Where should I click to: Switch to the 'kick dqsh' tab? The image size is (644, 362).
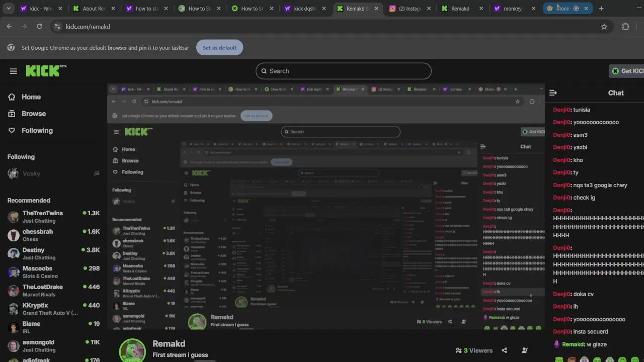click(304, 9)
